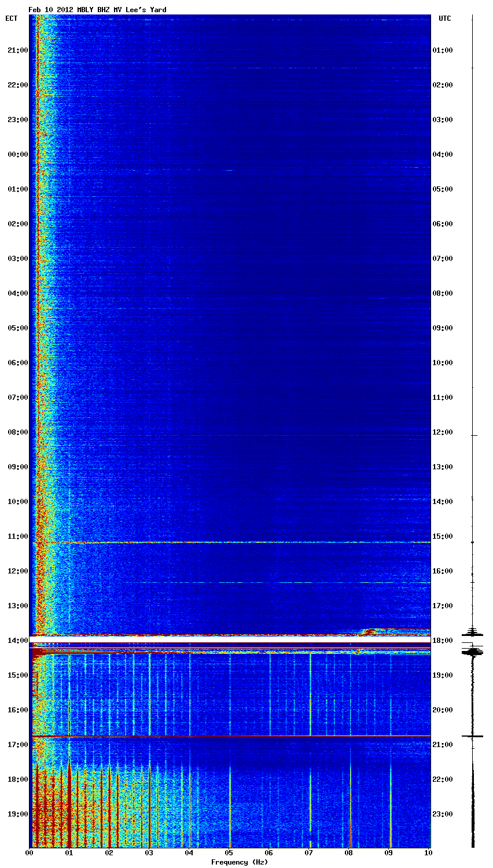
Task: Pick the 10:00 label on the UTC axis
Action: pos(443,363)
